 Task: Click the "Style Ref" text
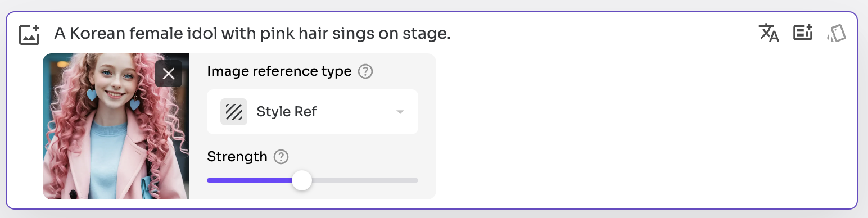click(287, 112)
